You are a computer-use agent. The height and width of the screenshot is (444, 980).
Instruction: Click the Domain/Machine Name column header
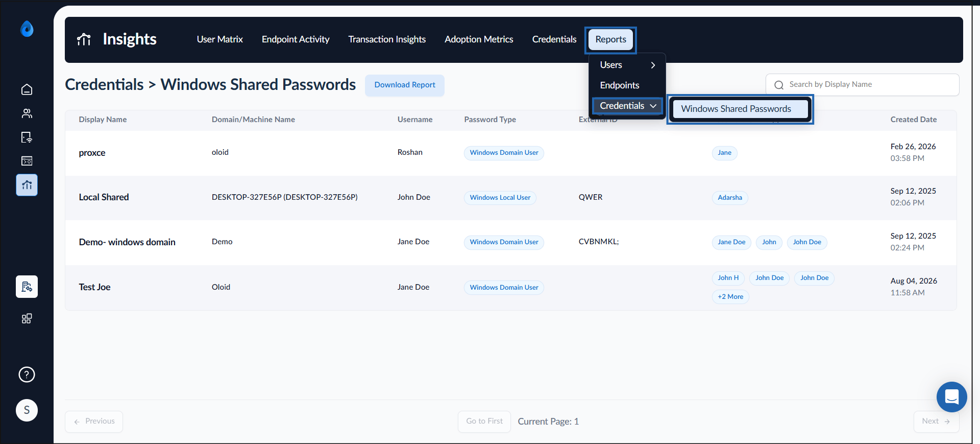coord(253,120)
